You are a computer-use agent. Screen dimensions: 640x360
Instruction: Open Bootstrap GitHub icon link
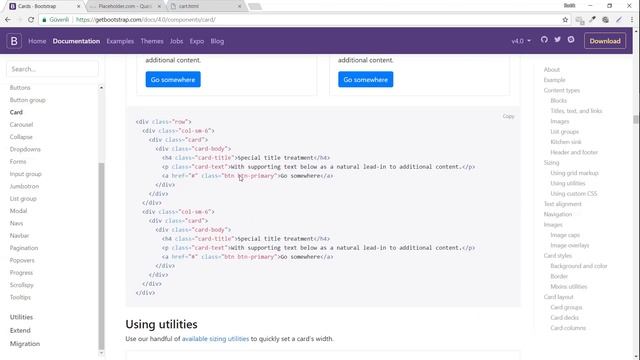(544, 40)
